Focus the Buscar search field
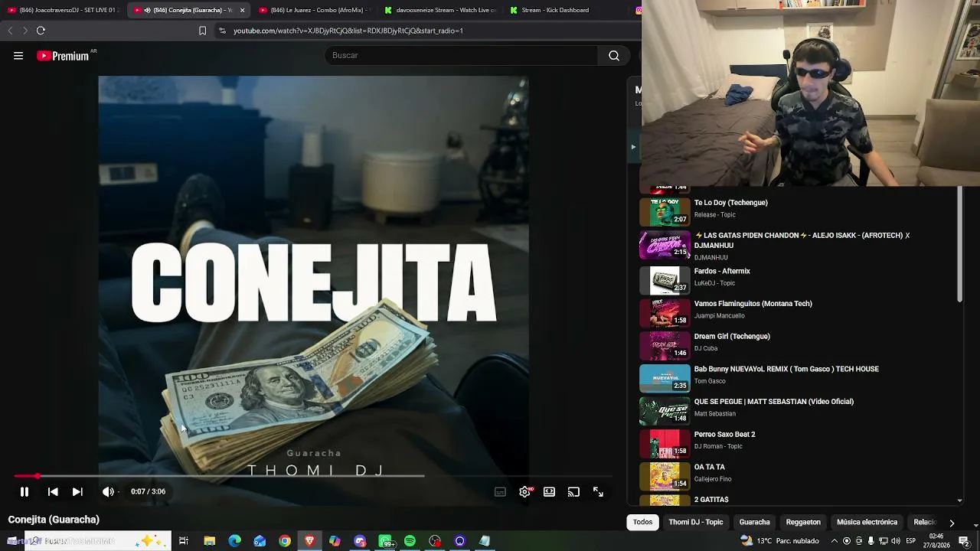Screen dimensions: 980x551 tap(462, 55)
